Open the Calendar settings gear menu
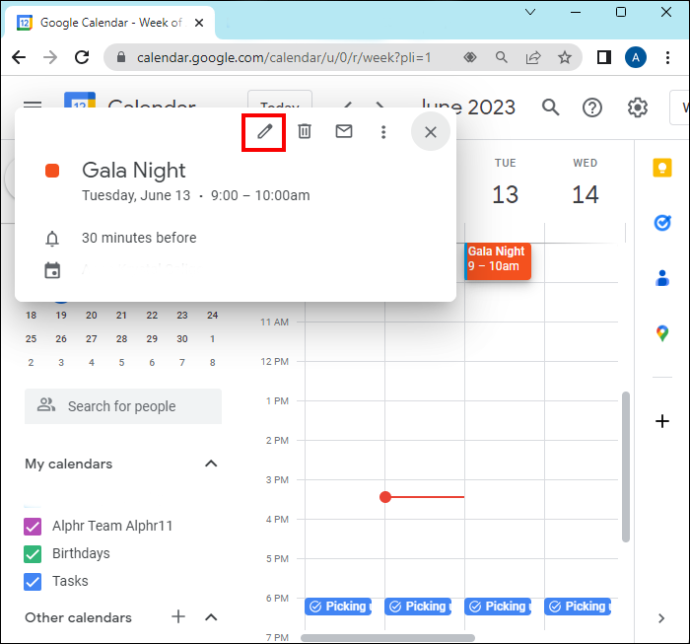The height and width of the screenshot is (644, 690). (637, 107)
